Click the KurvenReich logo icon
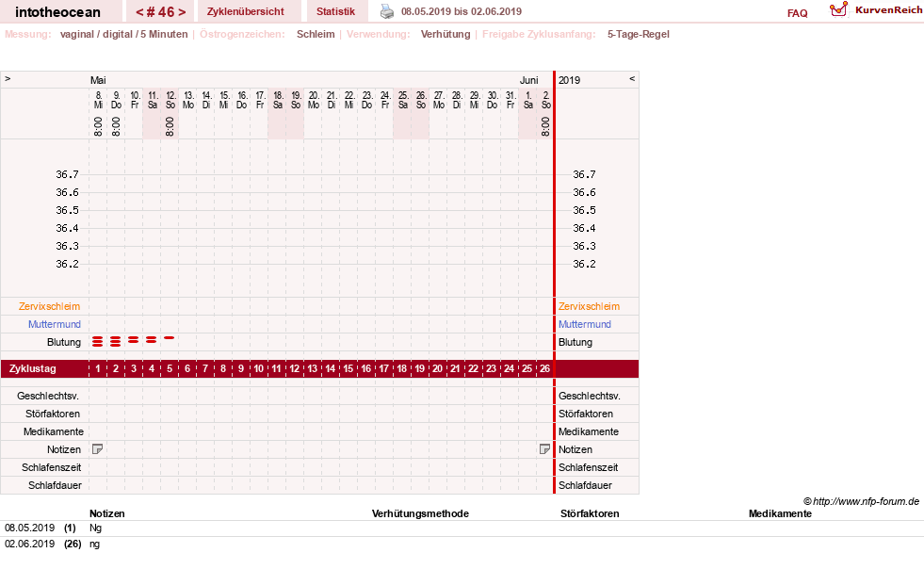924x569 pixels. 838,10
